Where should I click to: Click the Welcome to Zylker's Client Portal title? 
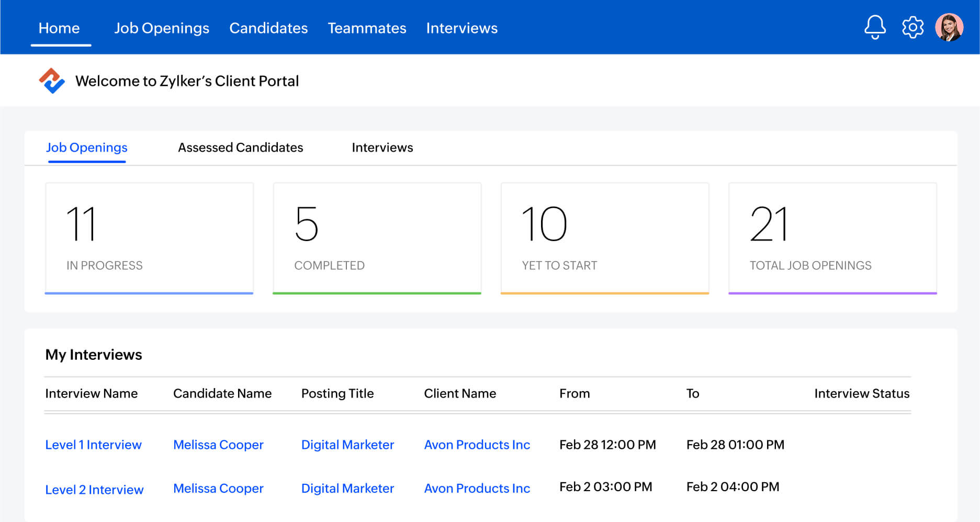tap(187, 81)
